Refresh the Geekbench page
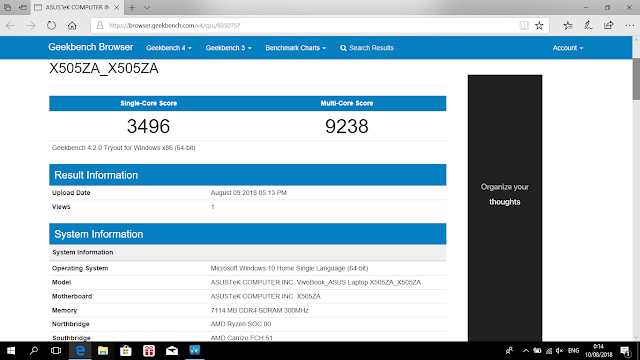The image size is (640, 360). pyautogui.click(x=51, y=25)
